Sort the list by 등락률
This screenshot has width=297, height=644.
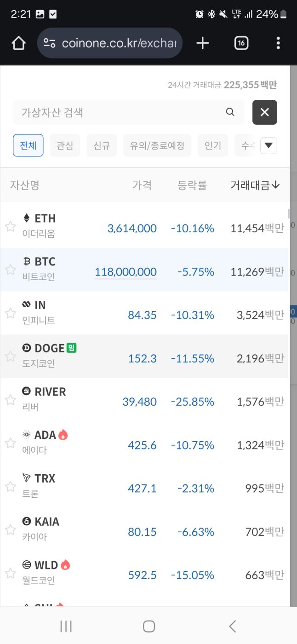[x=192, y=185]
